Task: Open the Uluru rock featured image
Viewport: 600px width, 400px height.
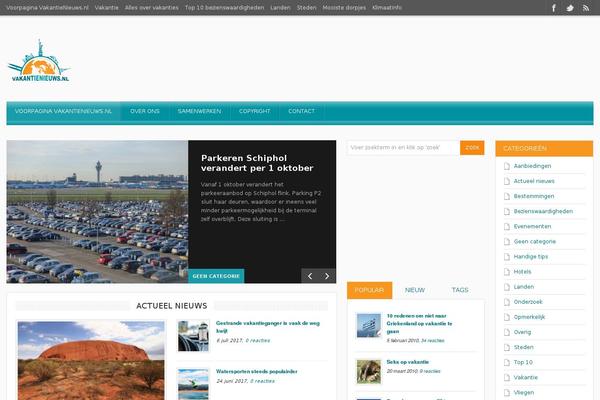Action: click(91, 361)
